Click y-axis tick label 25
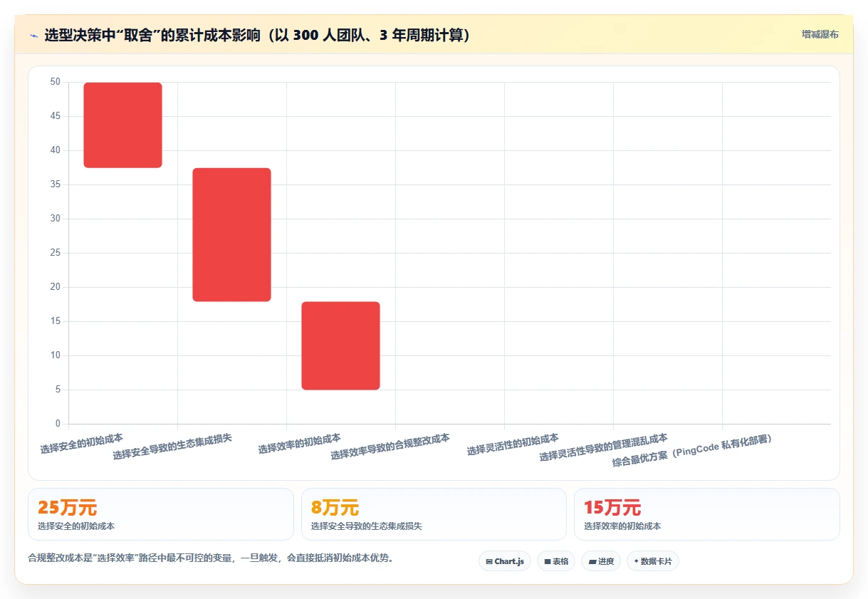The width and height of the screenshot is (868, 599). (56, 253)
